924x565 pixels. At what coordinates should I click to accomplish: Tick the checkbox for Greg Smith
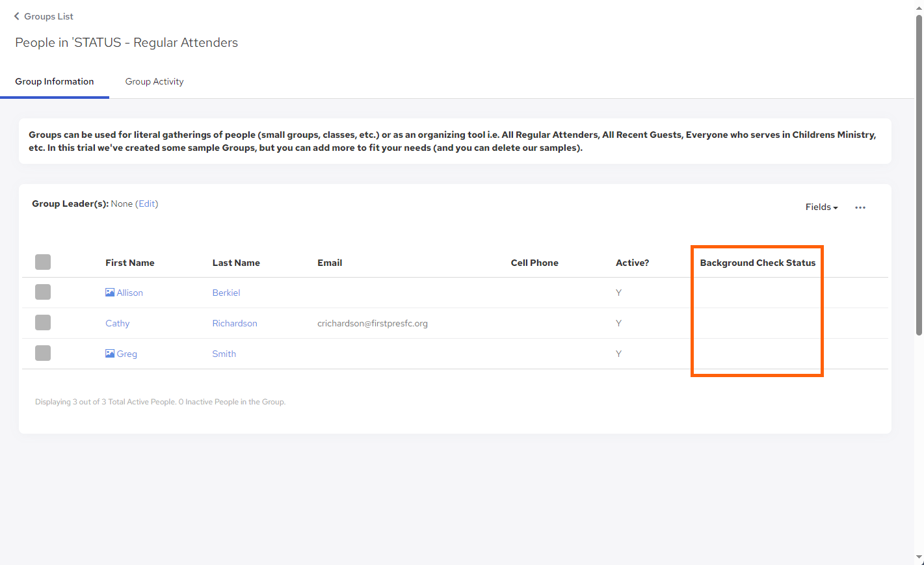pyautogui.click(x=43, y=353)
